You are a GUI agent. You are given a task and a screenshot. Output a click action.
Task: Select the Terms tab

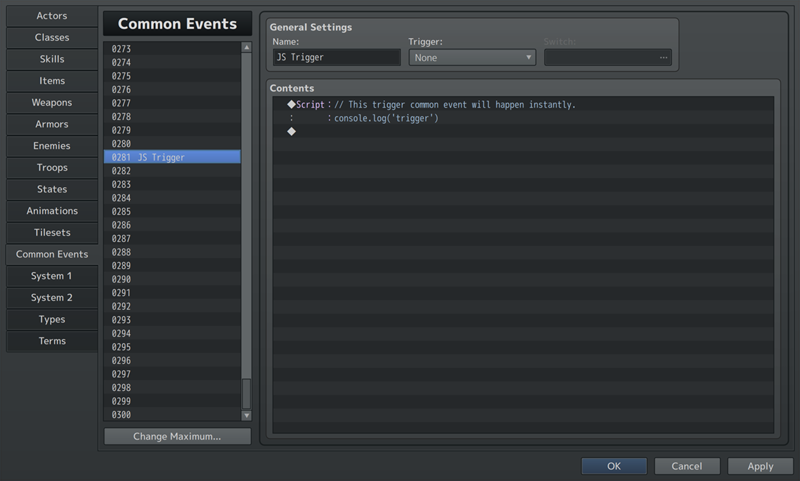pyautogui.click(x=52, y=341)
